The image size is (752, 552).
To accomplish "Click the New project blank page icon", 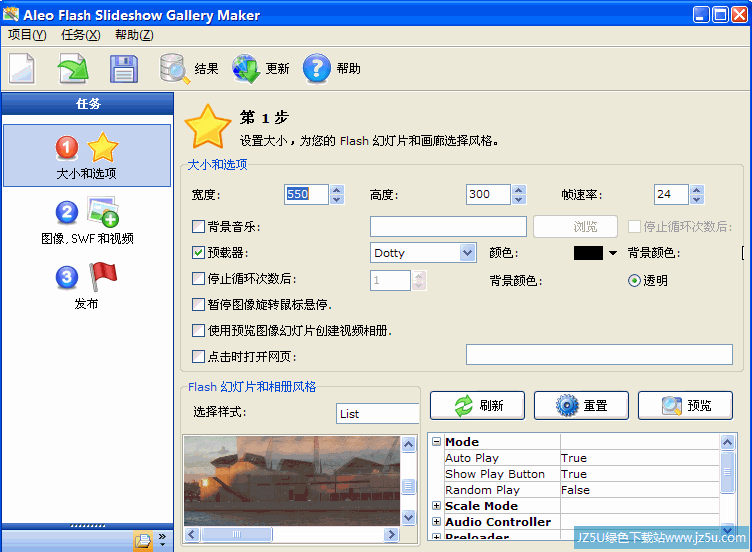I will coord(22,68).
